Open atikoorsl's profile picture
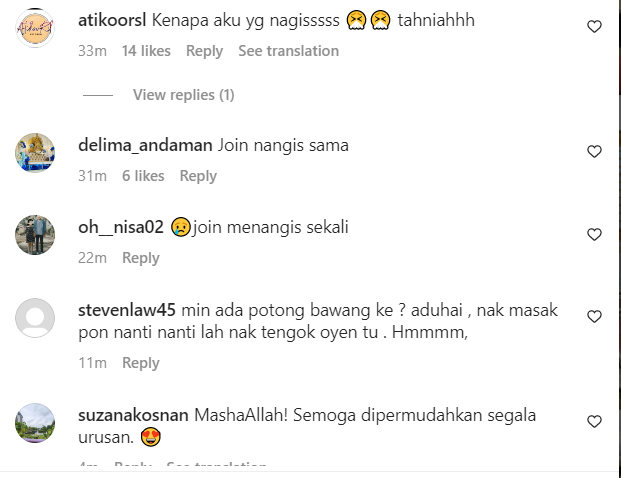 [x=35, y=28]
